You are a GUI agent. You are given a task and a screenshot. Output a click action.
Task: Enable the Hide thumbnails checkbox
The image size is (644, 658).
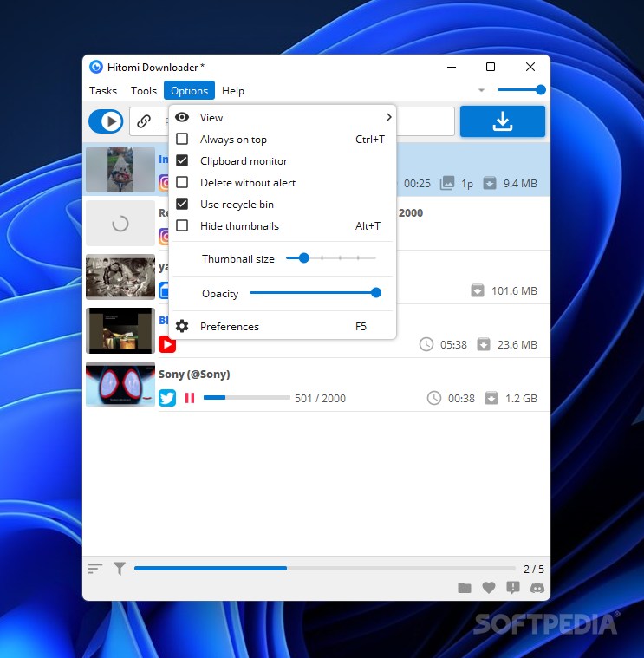coord(182,225)
